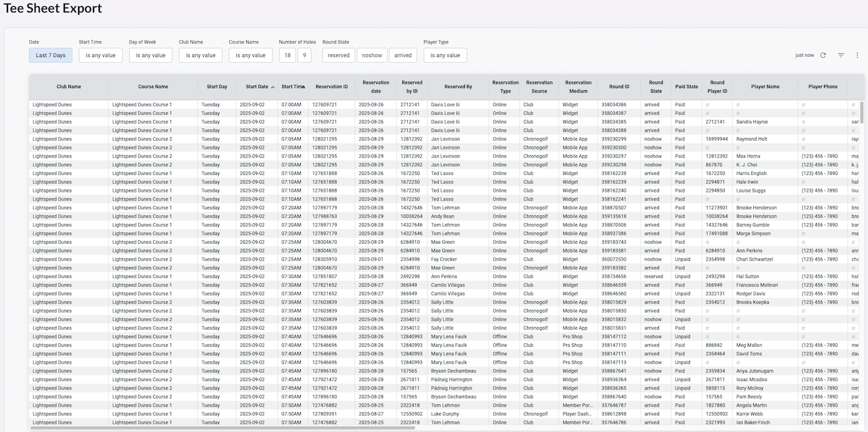Open the Last 7 Days date filter
The width and height of the screenshot is (868, 432).
click(51, 55)
